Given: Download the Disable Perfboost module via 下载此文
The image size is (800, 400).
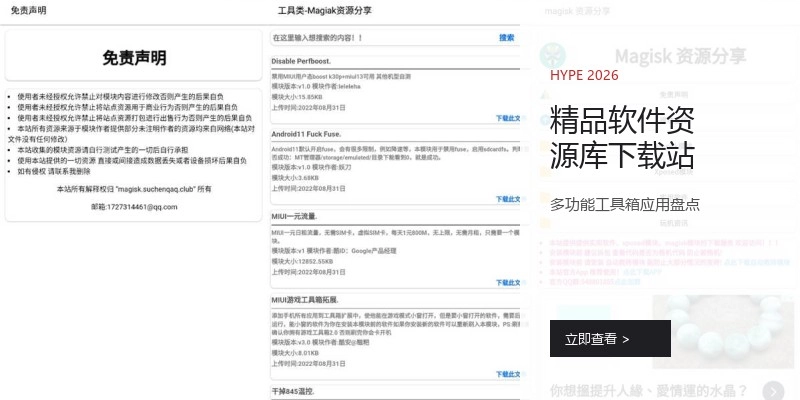Looking at the screenshot, I should (x=508, y=118).
